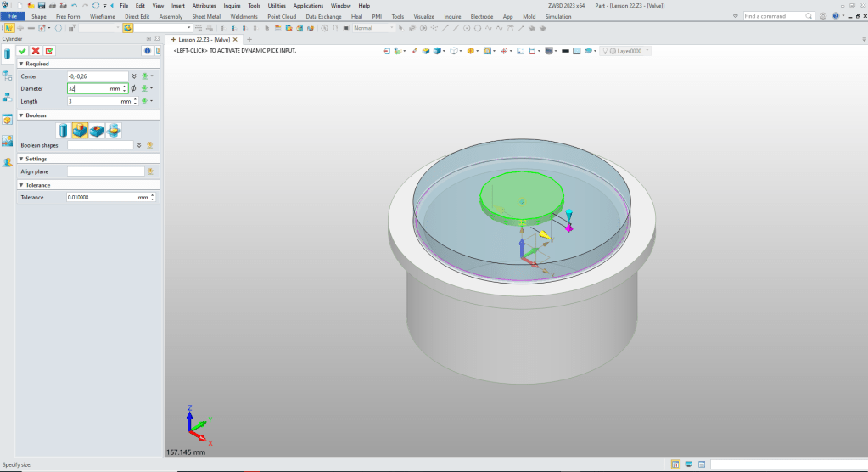Image resolution: width=868 pixels, height=472 pixels.
Task: Select the Boolean remove option icon
Action: tap(97, 130)
